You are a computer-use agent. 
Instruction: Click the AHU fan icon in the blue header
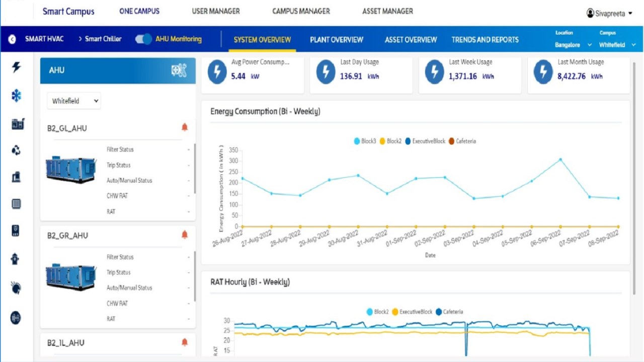point(179,70)
